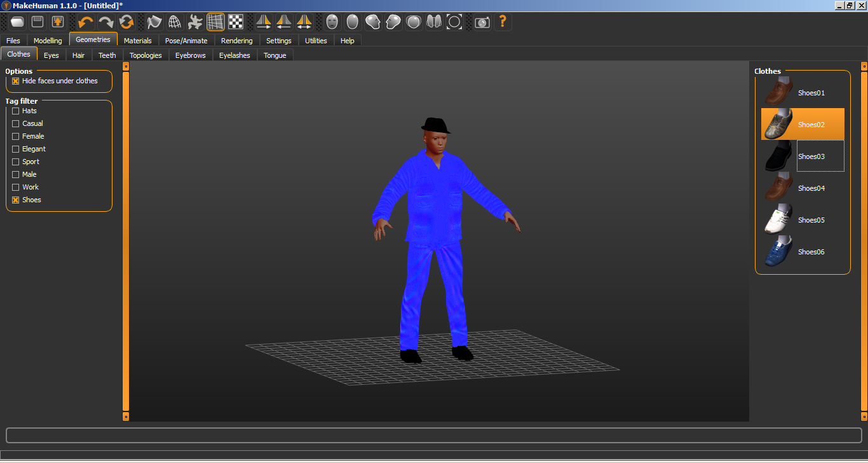Click the Save floppy disk icon
Screen dimensions: 868x463
(37, 22)
